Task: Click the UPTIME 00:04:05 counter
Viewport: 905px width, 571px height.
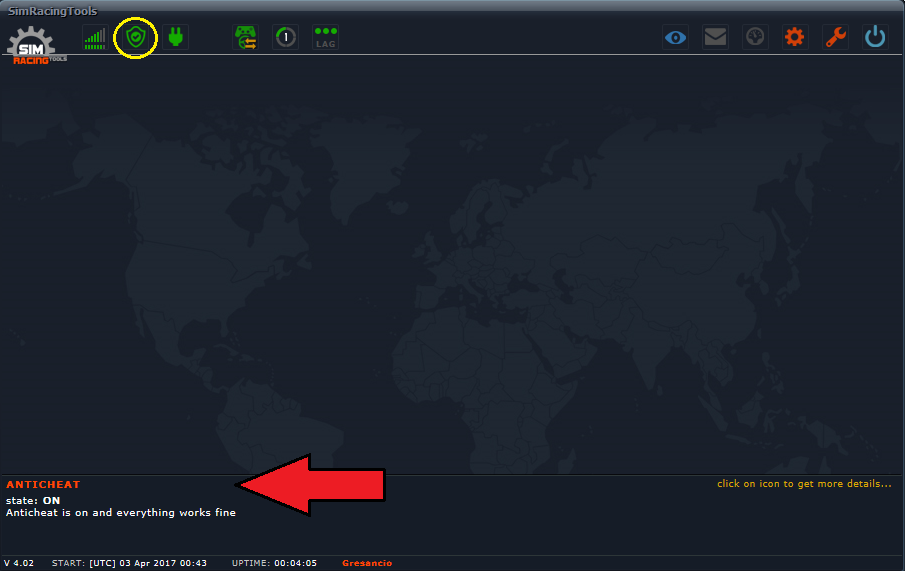Action: [x=274, y=563]
